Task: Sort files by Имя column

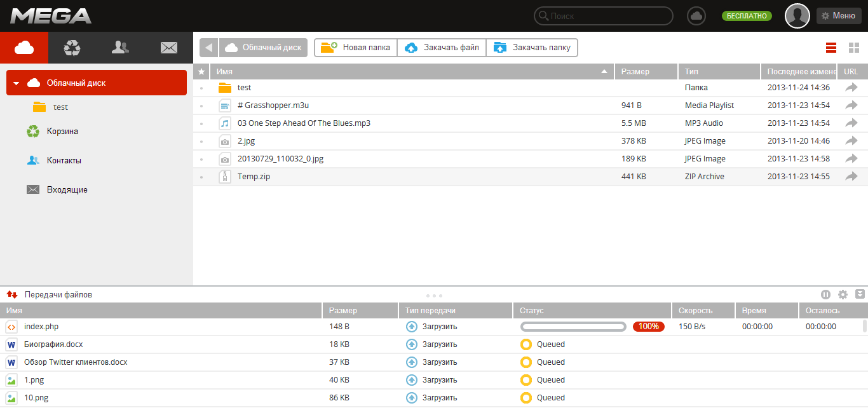Action: click(412, 72)
